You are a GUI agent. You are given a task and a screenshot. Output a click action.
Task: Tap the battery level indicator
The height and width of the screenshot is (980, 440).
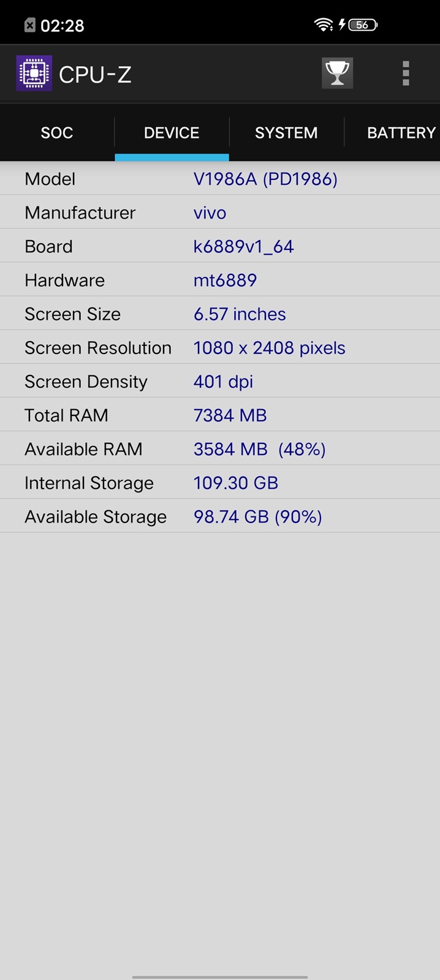(x=363, y=25)
